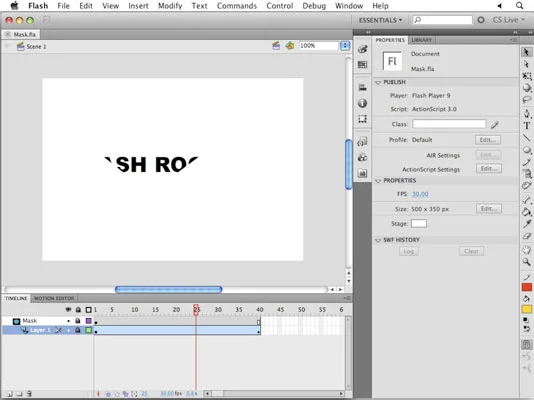The height and width of the screenshot is (400, 534).
Task: Click the Delete layer trash icon
Action: click(x=29, y=394)
